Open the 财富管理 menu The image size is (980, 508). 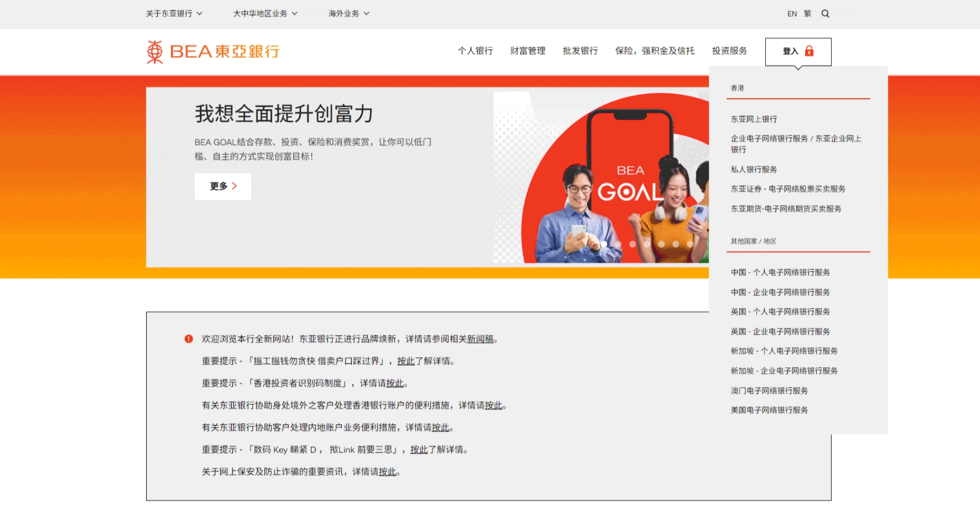528,51
